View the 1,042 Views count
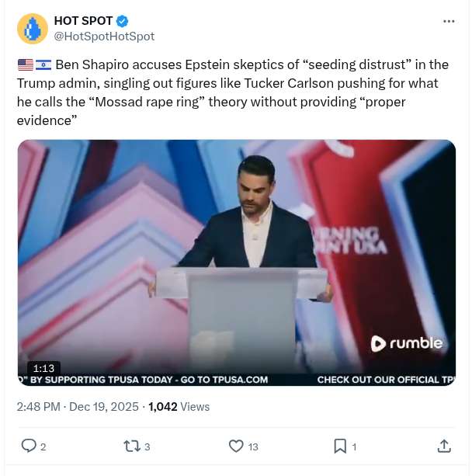 [179, 407]
